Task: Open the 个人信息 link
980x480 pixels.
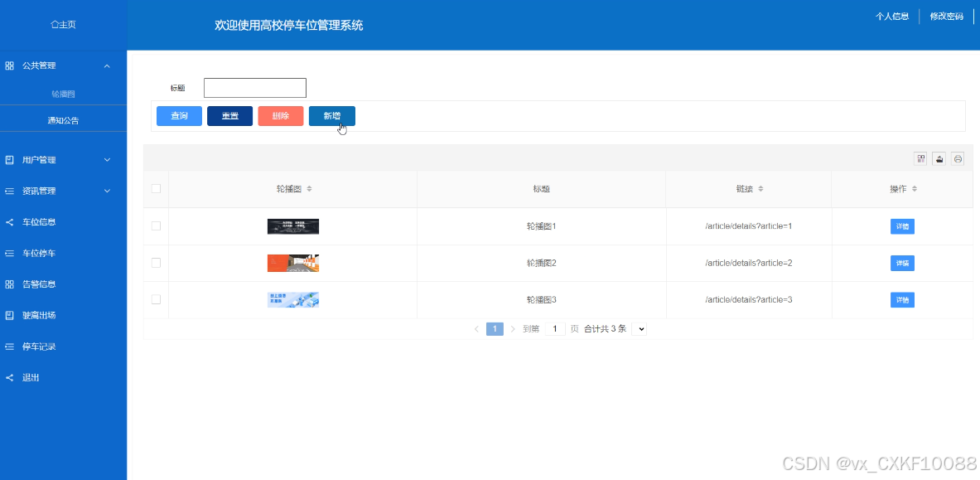Action: [x=892, y=17]
